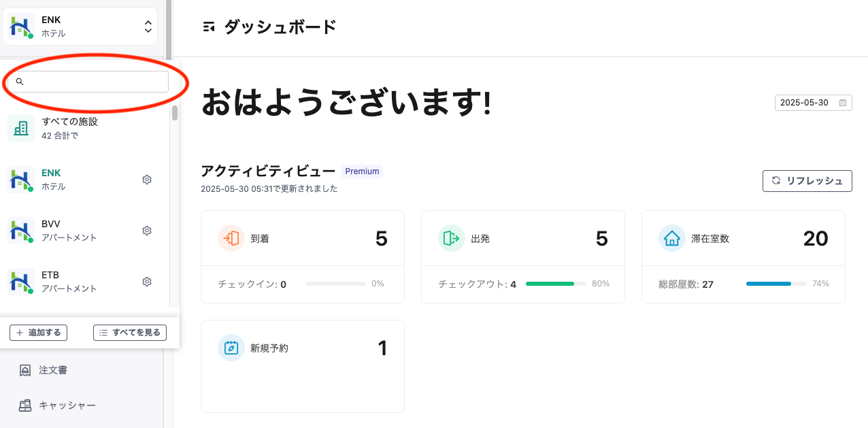Click the 出発 departure icon
This screenshot has height=428, width=868.
[x=452, y=238]
